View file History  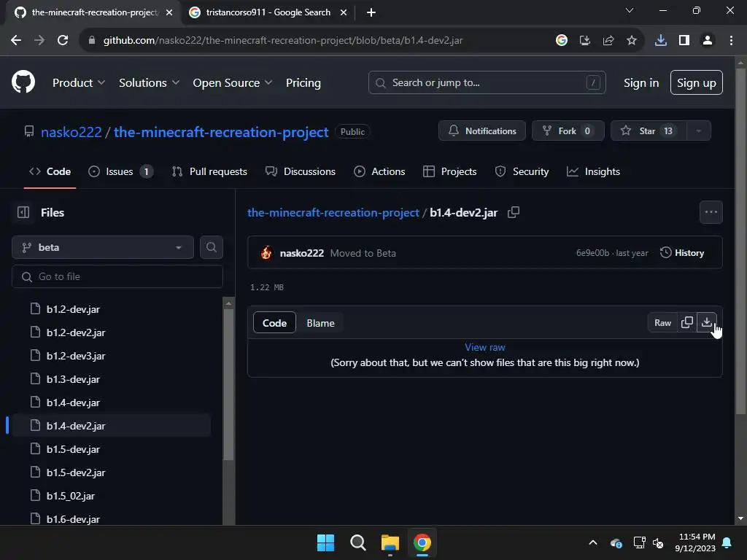(x=682, y=253)
